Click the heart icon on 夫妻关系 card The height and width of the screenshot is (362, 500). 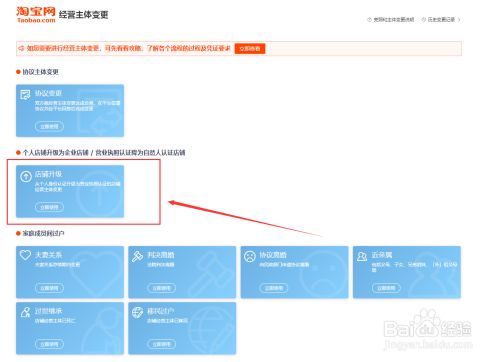click(x=25, y=255)
